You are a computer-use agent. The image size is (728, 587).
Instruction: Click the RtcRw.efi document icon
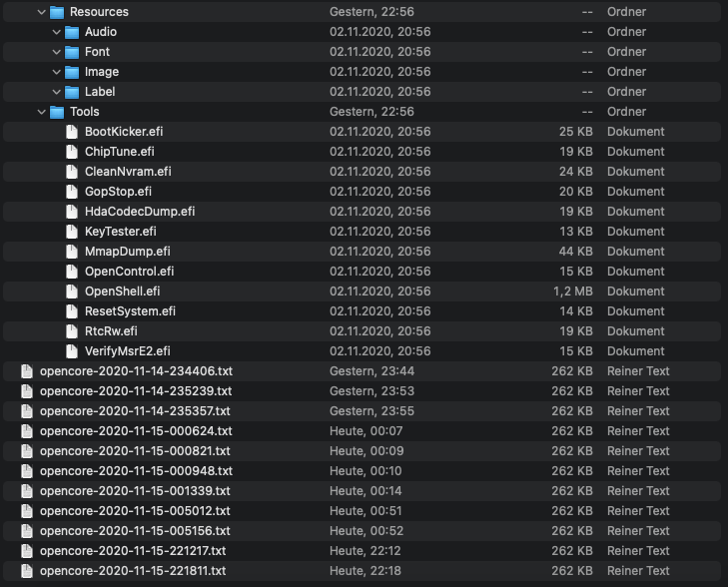[72, 331]
